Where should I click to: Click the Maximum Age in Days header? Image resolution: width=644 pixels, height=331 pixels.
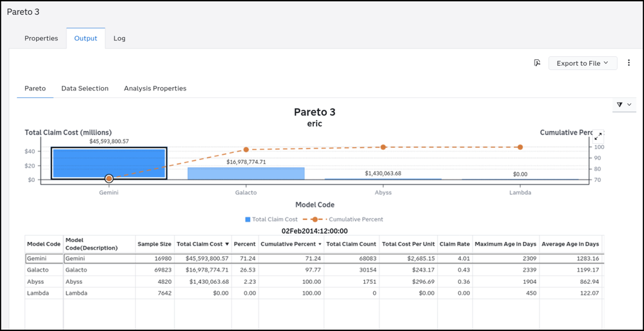click(505, 244)
